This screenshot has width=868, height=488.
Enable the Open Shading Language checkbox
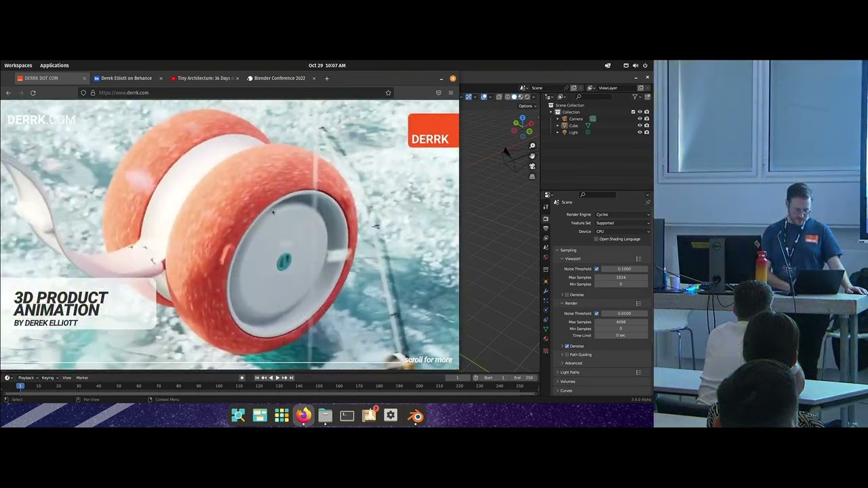point(596,239)
